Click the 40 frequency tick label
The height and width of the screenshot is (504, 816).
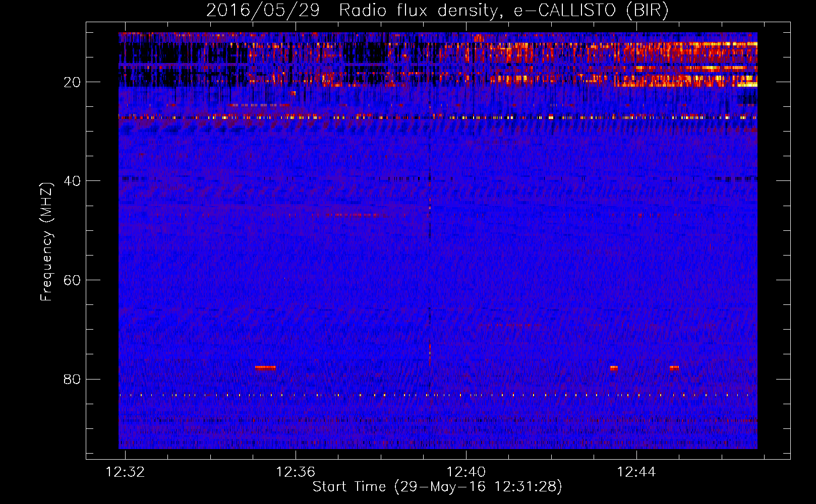coord(73,181)
